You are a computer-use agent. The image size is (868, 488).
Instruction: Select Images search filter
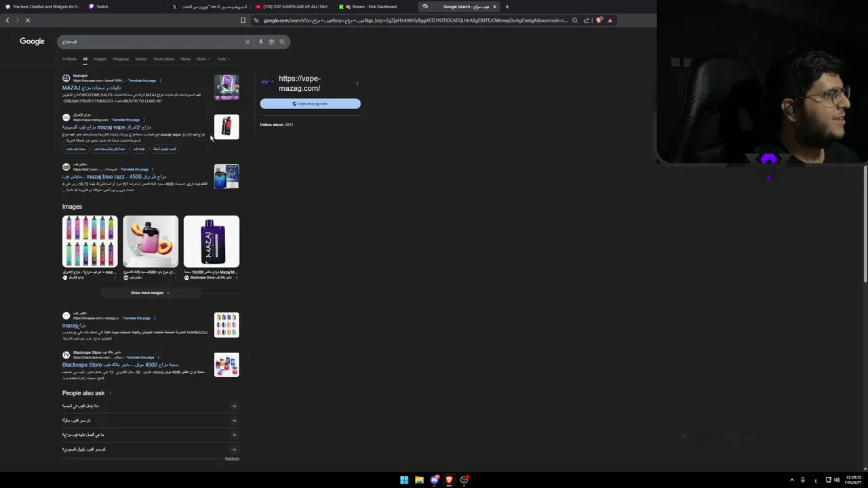point(100,59)
